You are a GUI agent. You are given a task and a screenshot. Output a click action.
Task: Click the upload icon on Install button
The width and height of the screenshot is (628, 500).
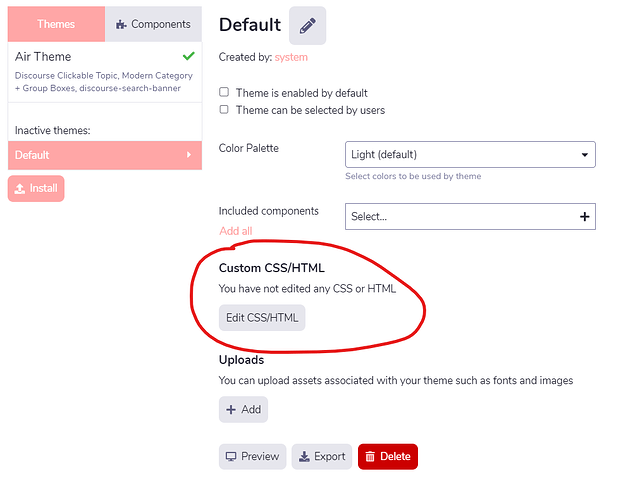click(20, 188)
